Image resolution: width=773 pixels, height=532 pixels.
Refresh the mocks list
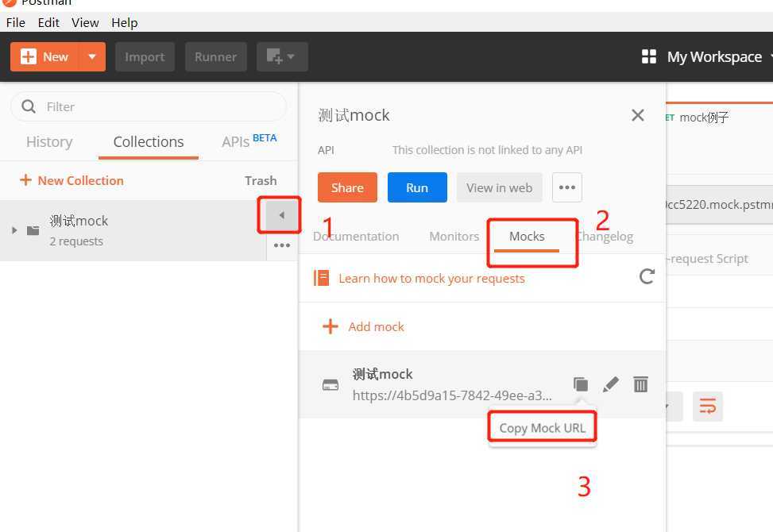[x=647, y=276]
